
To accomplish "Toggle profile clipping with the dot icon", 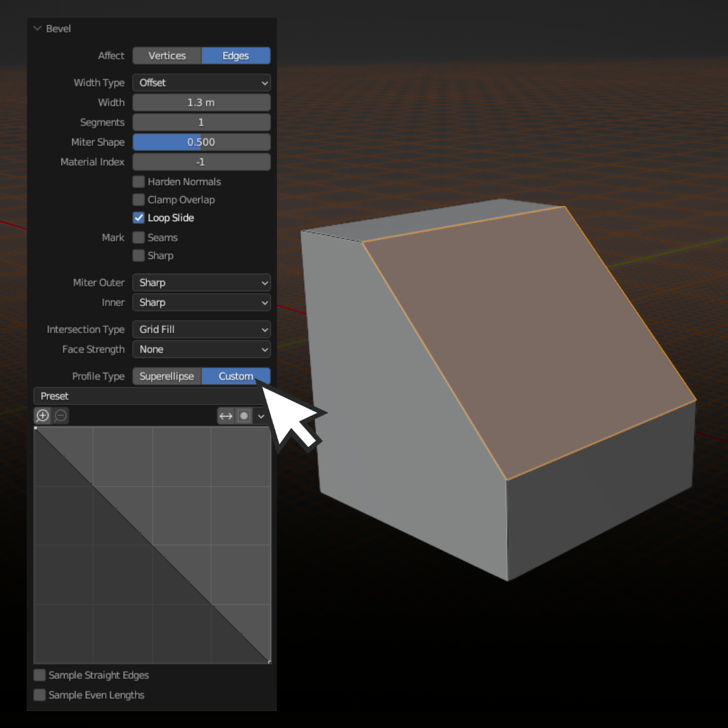I will click(x=244, y=416).
